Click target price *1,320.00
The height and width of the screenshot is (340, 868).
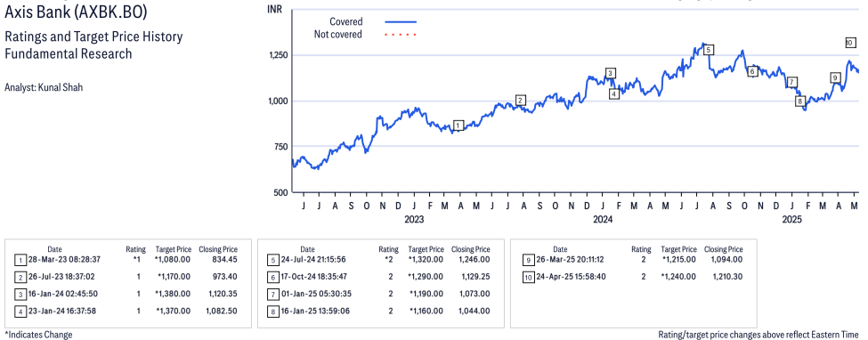coord(426,259)
